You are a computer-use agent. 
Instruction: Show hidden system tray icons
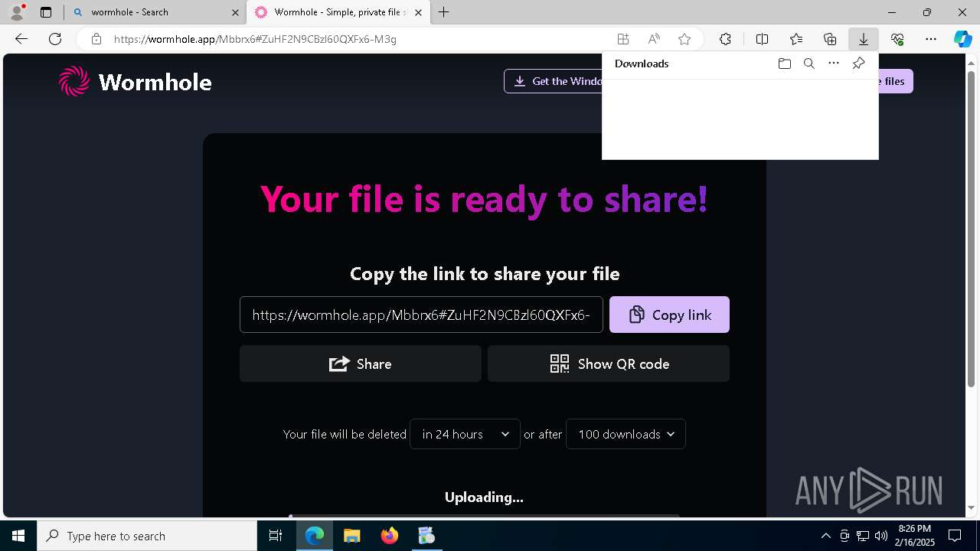[x=825, y=536]
